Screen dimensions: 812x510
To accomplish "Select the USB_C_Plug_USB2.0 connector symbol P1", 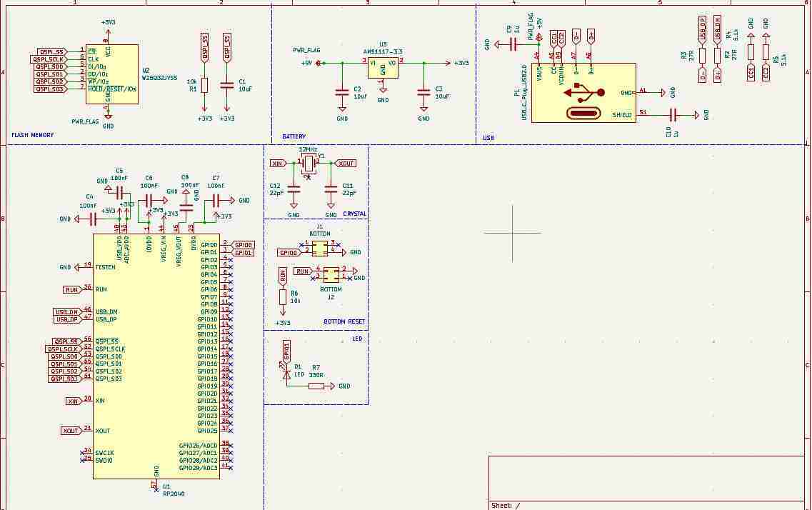I will coord(582,91).
